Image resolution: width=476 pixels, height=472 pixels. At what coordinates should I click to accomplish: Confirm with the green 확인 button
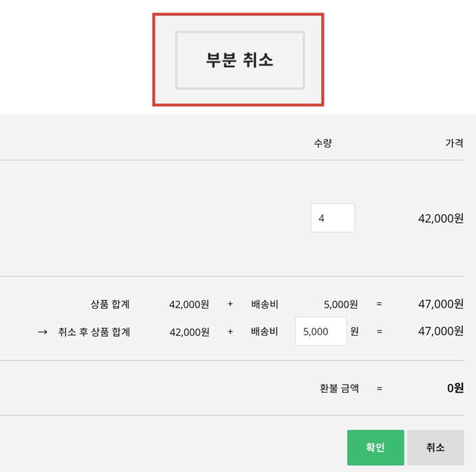(375, 447)
